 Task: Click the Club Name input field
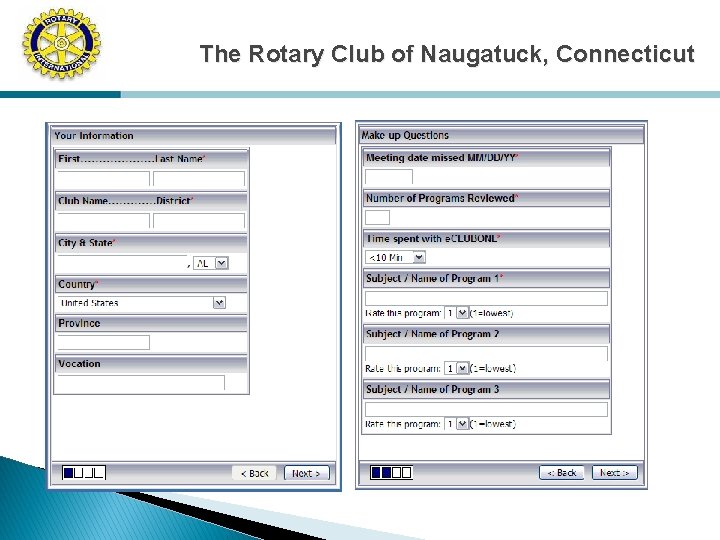[103, 220]
